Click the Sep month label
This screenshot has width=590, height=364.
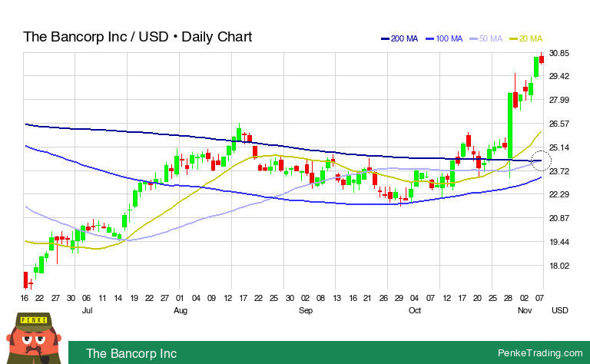[306, 310]
